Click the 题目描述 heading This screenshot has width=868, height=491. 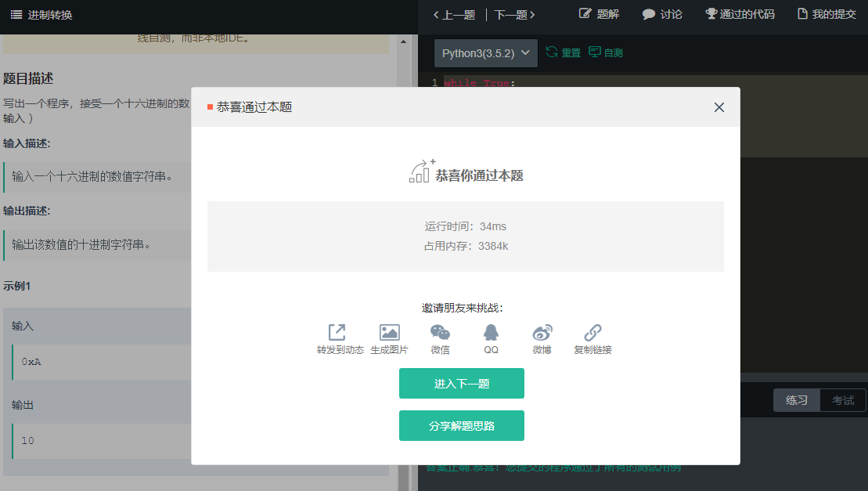[x=28, y=78]
